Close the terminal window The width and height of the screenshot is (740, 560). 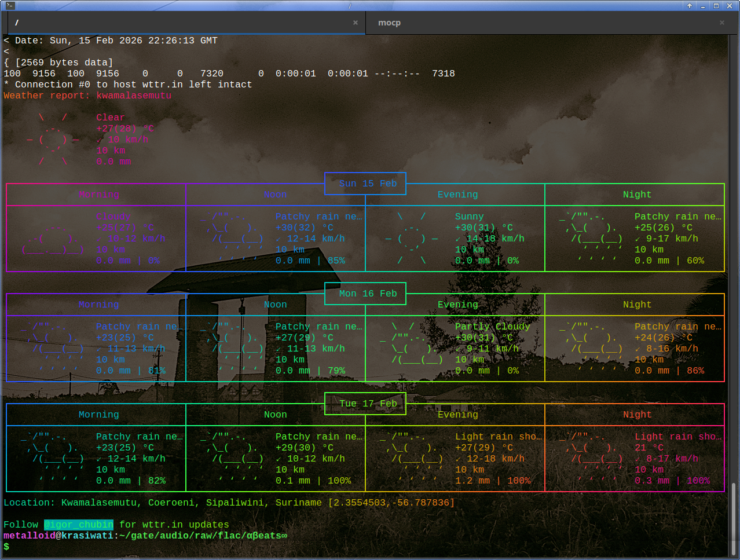click(x=730, y=6)
